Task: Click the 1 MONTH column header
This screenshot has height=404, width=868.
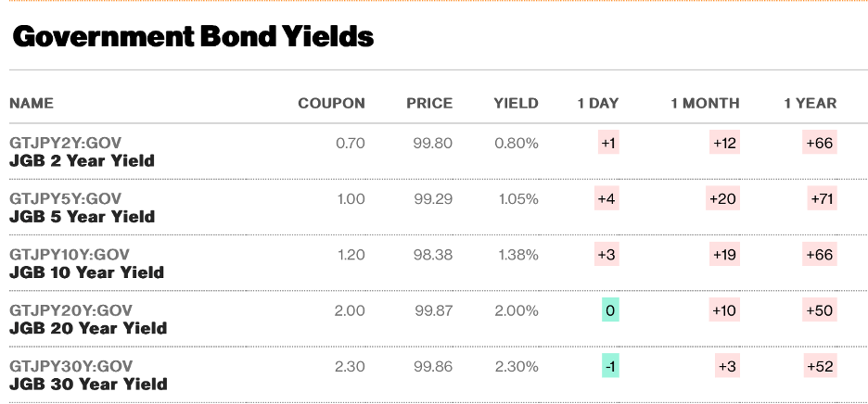Action: (x=705, y=103)
